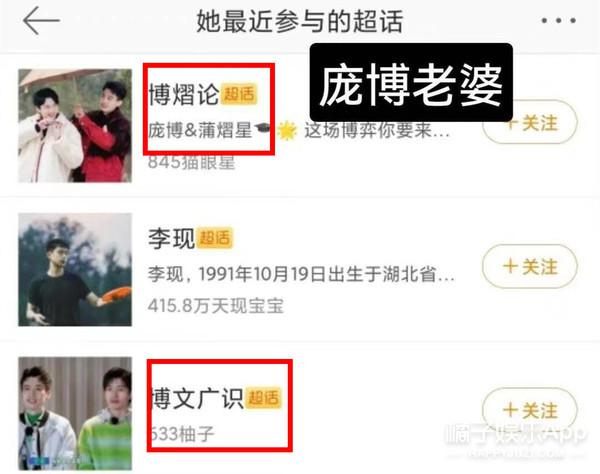Click the 超话 badge next to 博文广识
This screenshot has height=474, width=600.
point(263,398)
